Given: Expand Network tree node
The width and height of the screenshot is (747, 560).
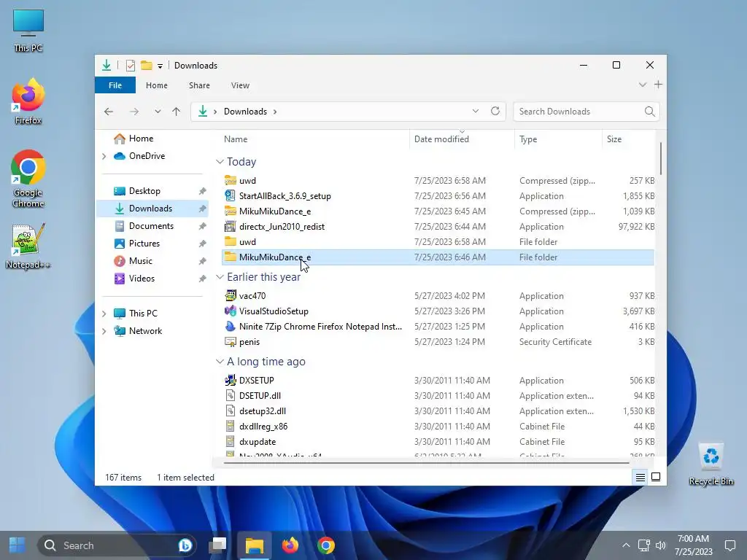Looking at the screenshot, I should coord(104,331).
